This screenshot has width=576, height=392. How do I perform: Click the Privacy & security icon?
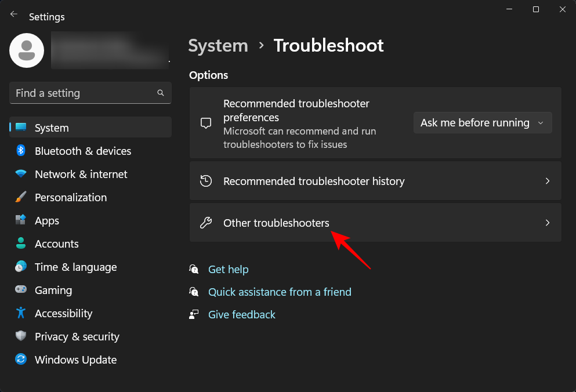coord(20,336)
